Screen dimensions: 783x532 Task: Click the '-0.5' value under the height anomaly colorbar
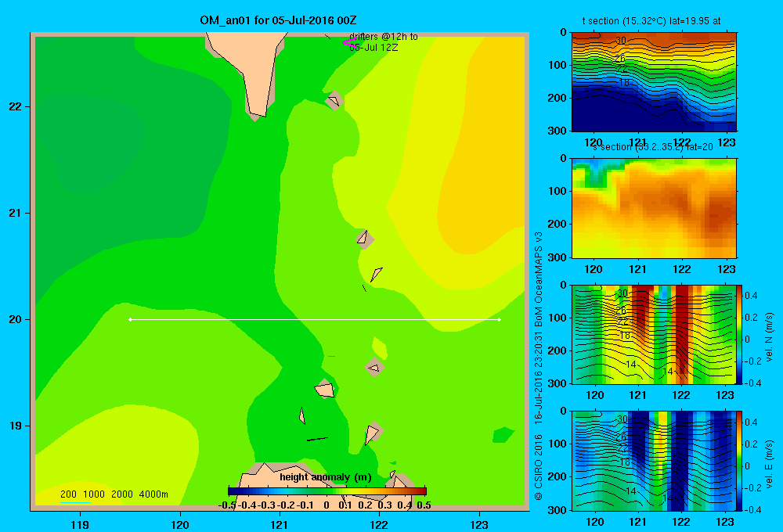tap(227, 505)
